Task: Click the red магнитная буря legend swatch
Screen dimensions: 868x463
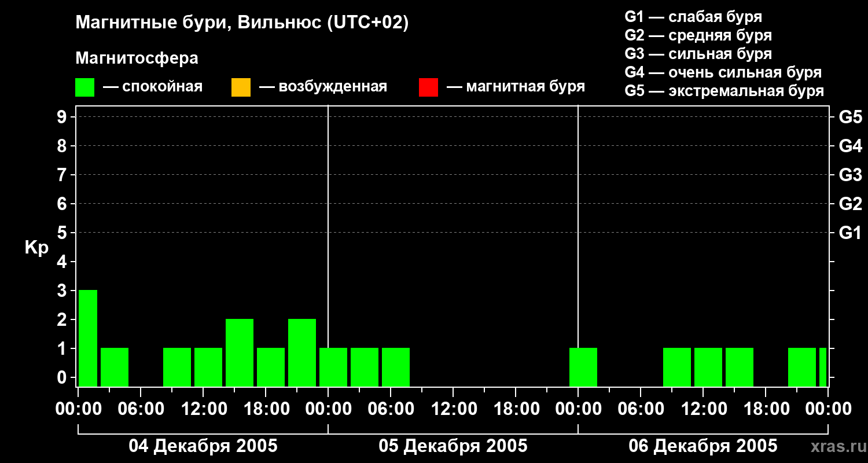Action: 428,87
